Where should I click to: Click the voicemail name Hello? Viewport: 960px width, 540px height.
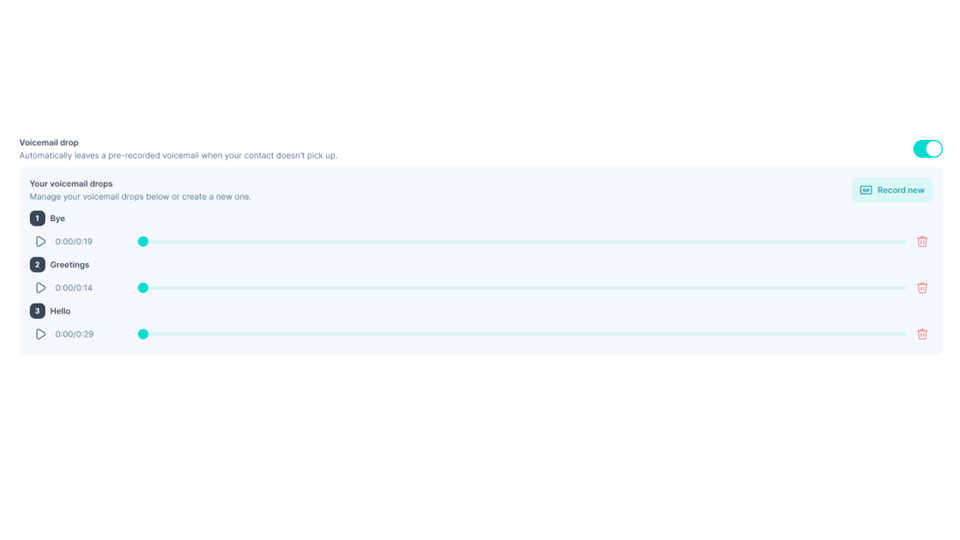click(60, 311)
